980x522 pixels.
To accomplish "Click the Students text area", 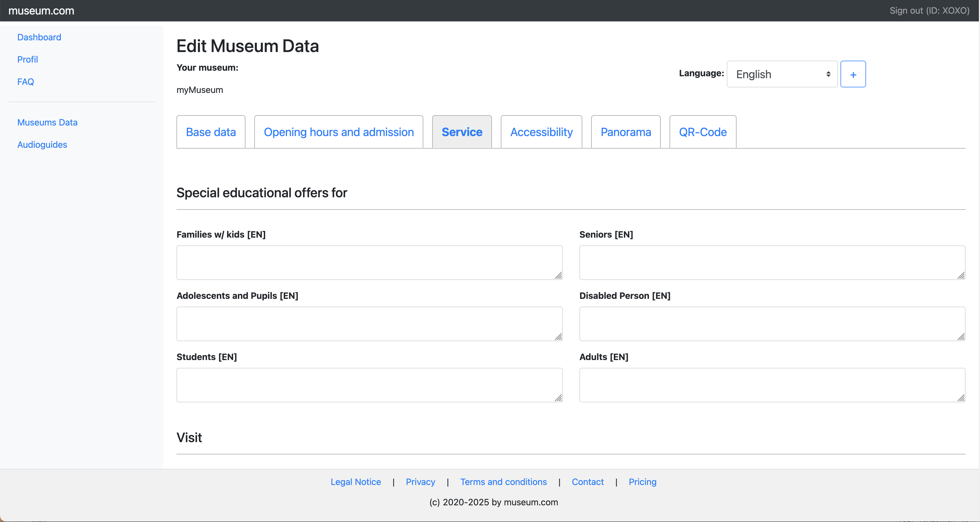I will (369, 385).
